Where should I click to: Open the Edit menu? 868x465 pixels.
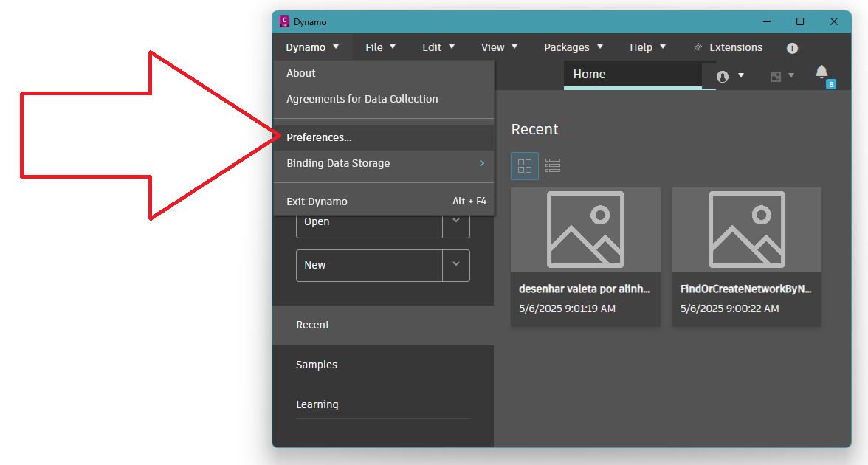pyautogui.click(x=438, y=47)
